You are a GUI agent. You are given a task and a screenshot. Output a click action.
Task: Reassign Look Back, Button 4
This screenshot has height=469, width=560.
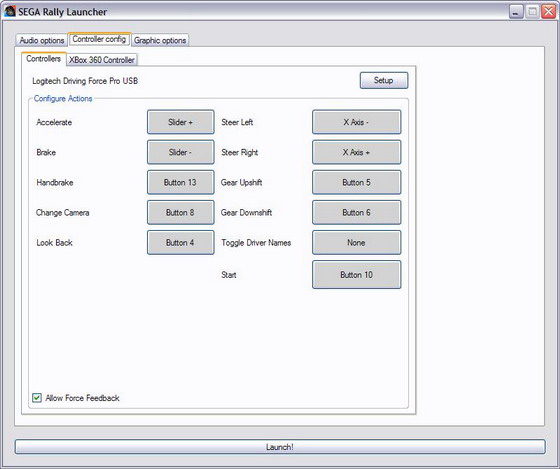point(180,243)
